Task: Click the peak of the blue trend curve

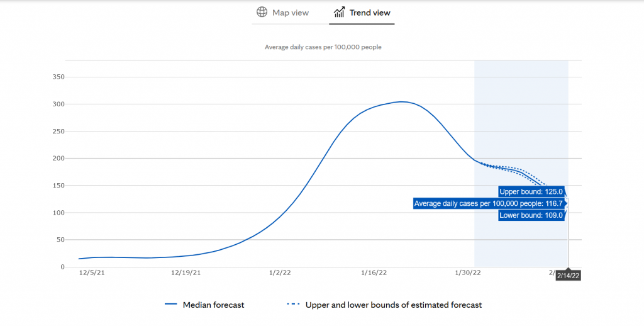Action: [x=401, y=102]
